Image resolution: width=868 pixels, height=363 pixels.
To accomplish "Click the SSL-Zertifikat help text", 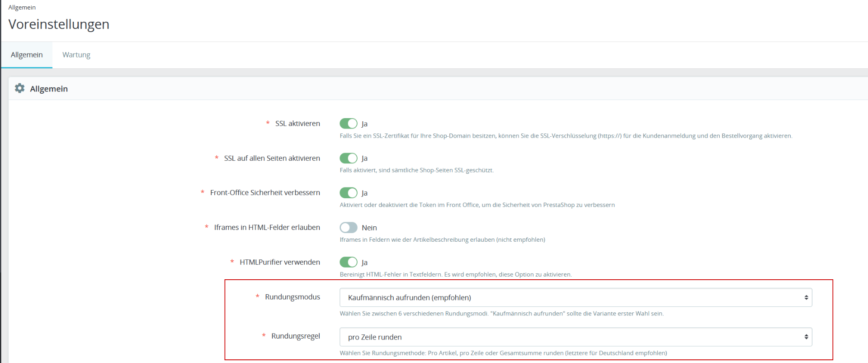I will point(566,136).
